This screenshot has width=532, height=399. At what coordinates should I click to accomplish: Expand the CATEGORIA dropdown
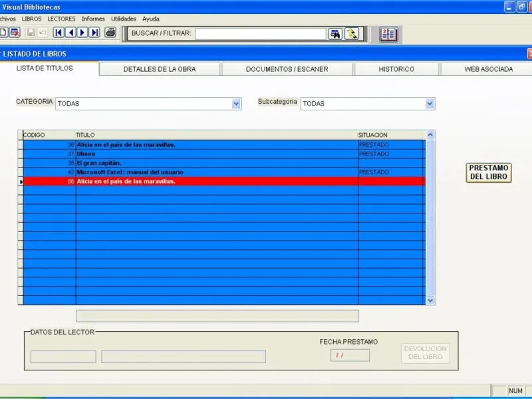click(236, 104)
